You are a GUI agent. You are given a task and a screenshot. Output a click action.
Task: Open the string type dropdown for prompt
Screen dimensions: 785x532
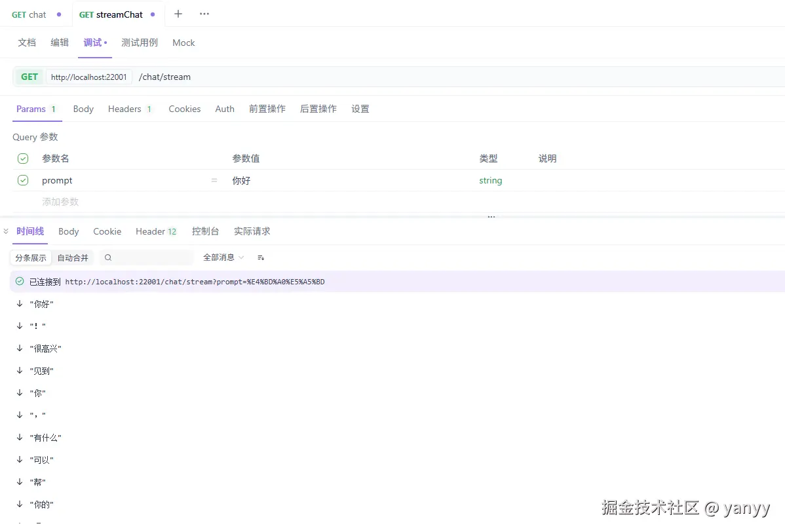coord(491,180)
